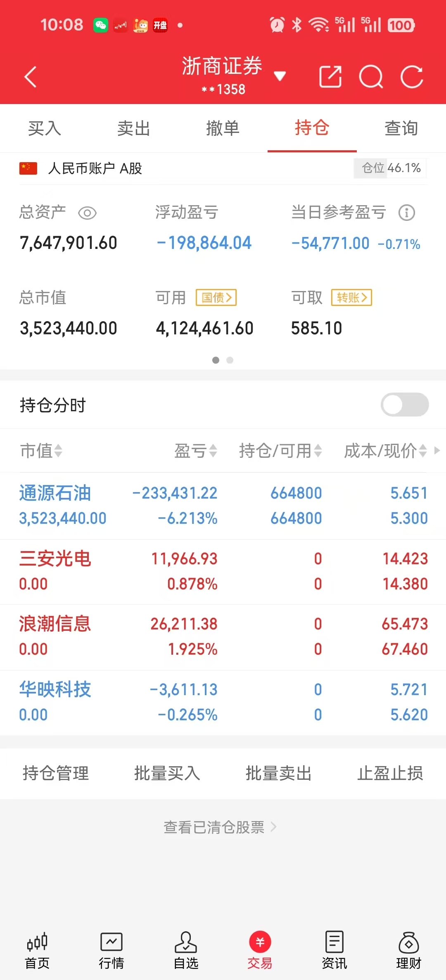The width and height of the screenshot is (446, 980).
Task: Open 自选 in bottom navigation
Action: [186, 951]
